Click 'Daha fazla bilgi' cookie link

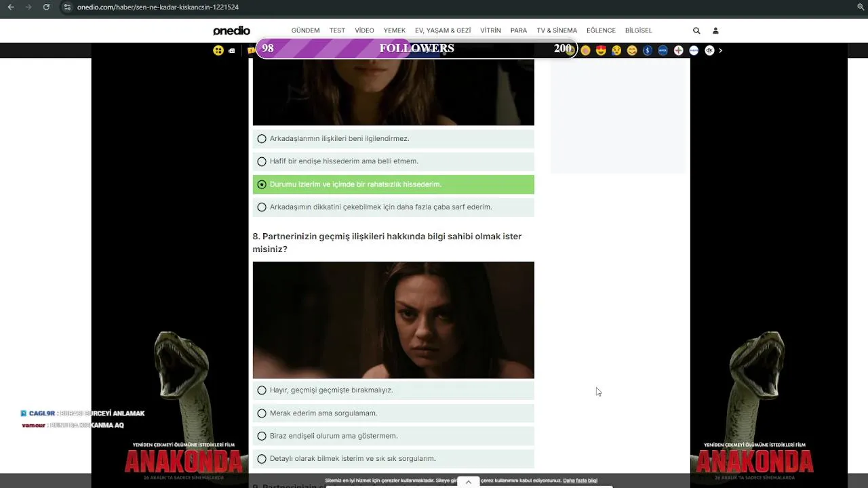[x=580, y=481]
